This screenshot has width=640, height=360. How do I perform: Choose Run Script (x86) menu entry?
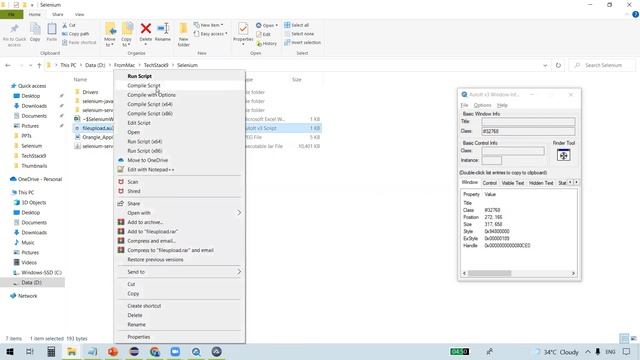(x=180, y=151)
